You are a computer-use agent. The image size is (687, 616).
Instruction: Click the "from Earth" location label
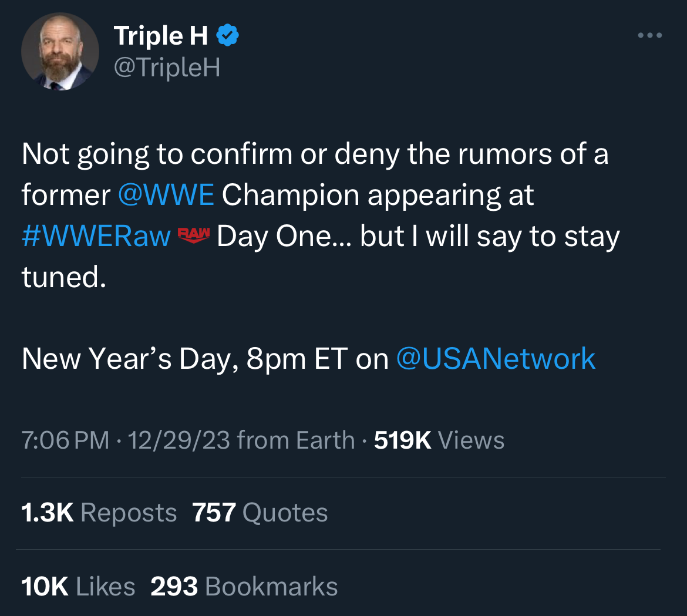click(295, 440)
